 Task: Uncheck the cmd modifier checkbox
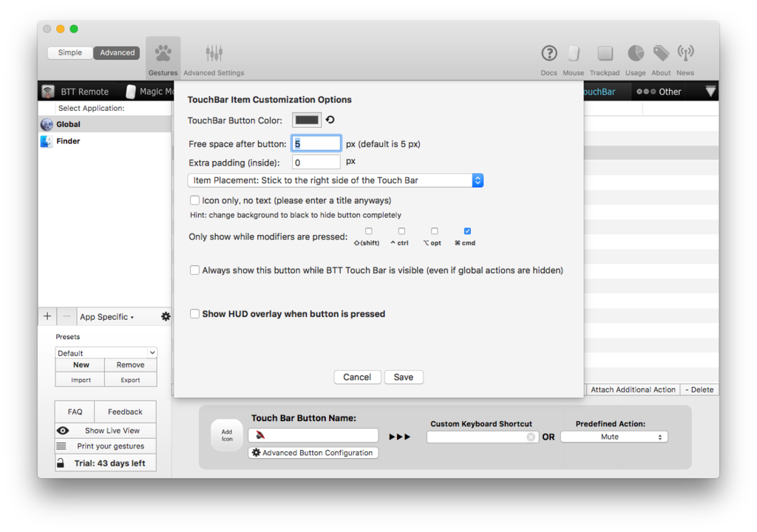pos(467,231)
